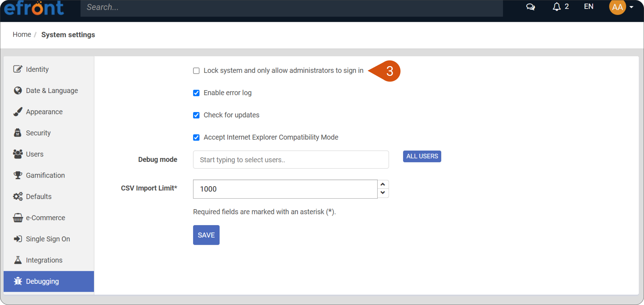Go to the Appearance tab
Image resolution: width=644 pixels, height=305 pixels.
click(x=49, y=112)
